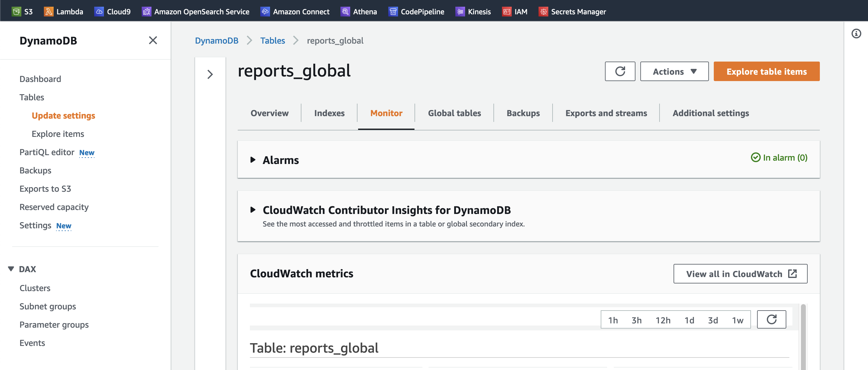This screenshot has height=370, width=868.
Task: Switch to the Backups tab
Action: pyautogui.click(x=523, y=113)
